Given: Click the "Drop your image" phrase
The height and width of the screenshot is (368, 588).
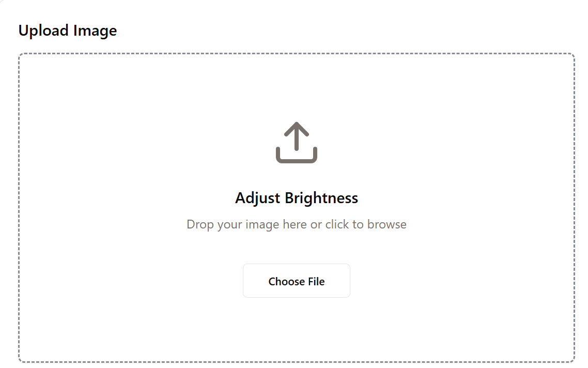Looking at the screenshot, I should (x=234, y=224).
